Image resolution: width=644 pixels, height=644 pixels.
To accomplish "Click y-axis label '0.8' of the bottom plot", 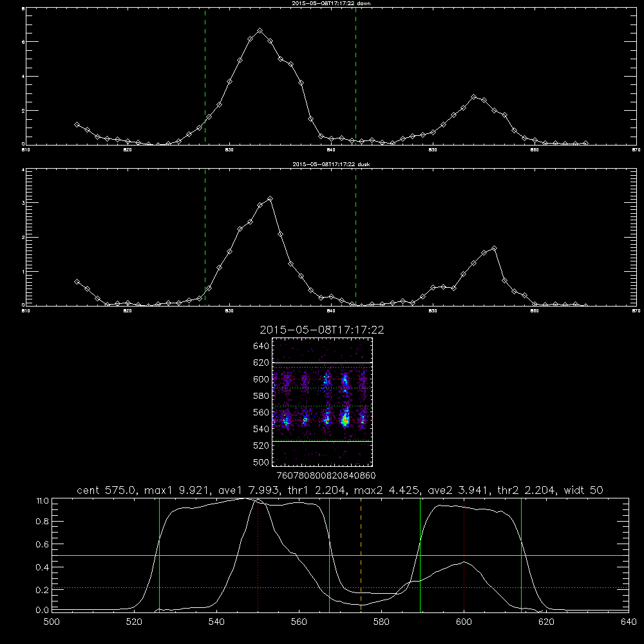I will click(43, 522).
